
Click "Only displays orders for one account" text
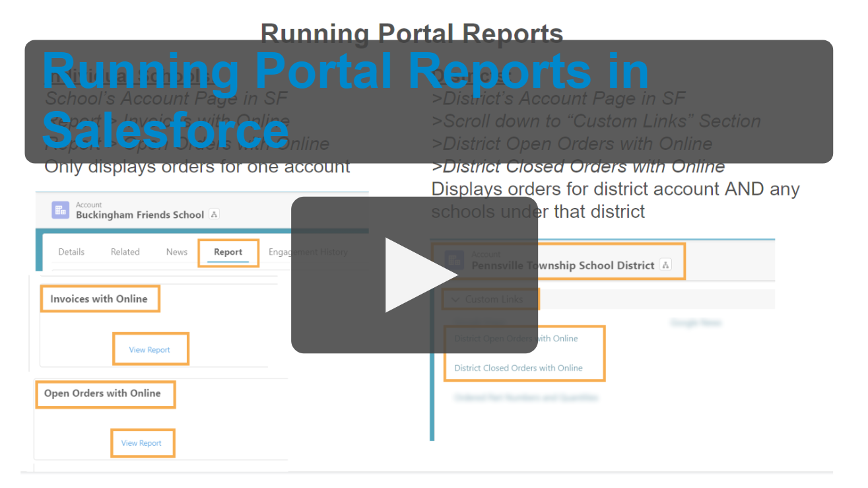[197, 166]
